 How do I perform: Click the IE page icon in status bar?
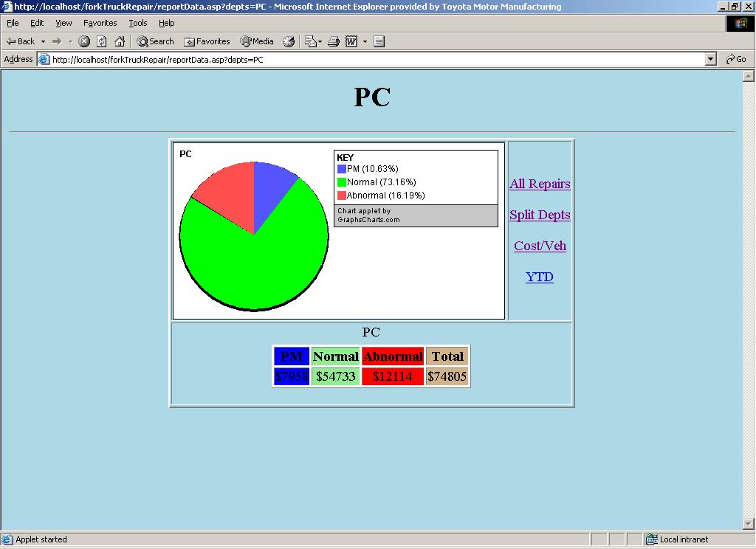(7, 539)
